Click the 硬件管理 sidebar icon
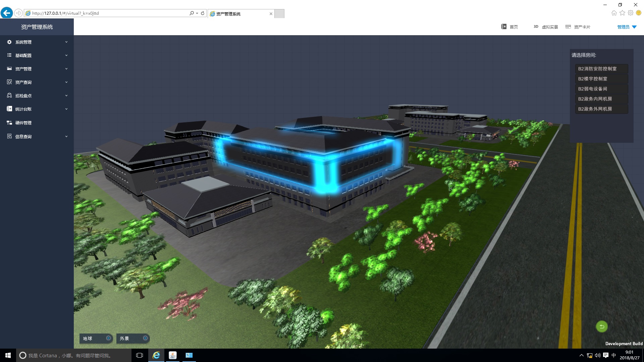This screenshot has height=362, width=644. click(9, 123)
